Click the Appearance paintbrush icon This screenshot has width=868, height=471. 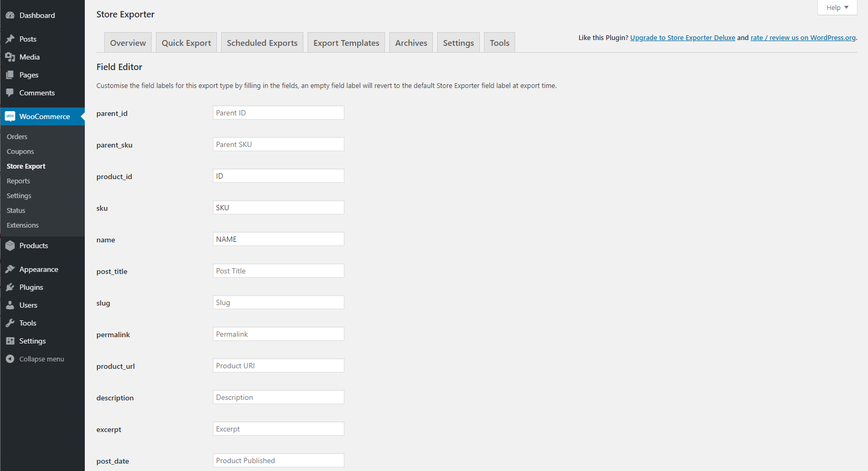10,269
